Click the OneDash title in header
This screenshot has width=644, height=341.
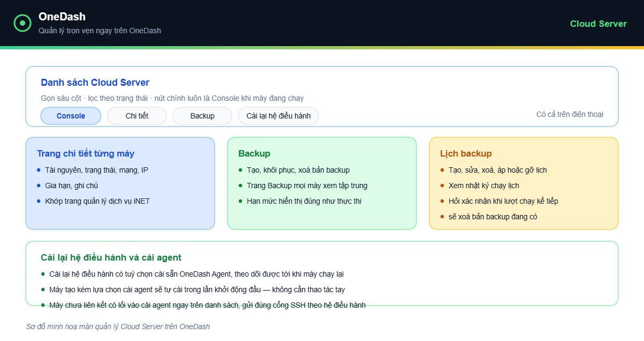pos(62,17)
